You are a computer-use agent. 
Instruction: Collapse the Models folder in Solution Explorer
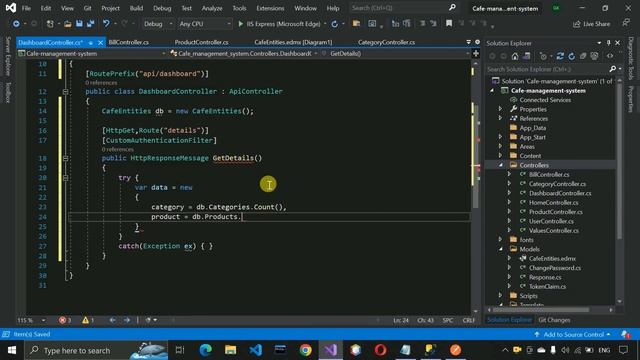501,249
